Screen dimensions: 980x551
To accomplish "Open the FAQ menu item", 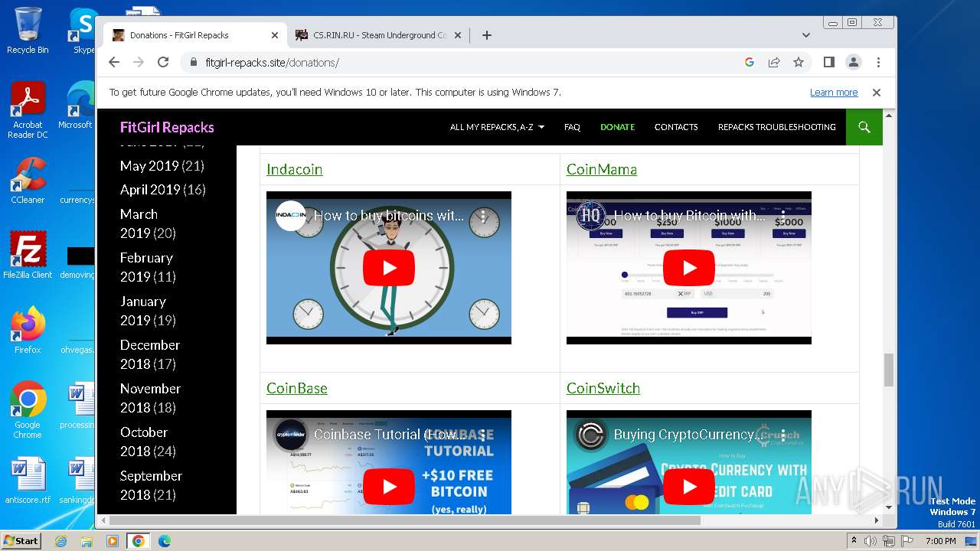I will point(572,127).
